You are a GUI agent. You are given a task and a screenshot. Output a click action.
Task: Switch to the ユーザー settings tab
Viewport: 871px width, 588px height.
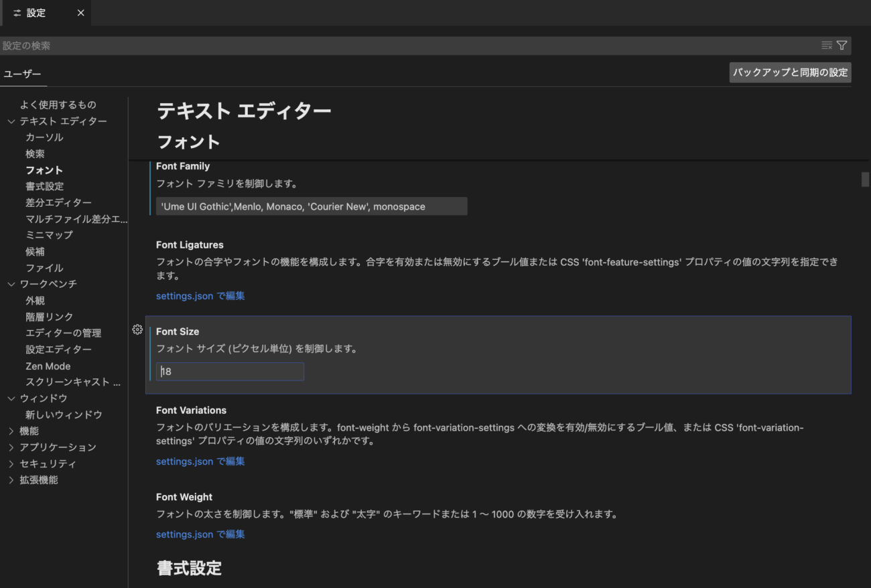click(x=23, y=74)
